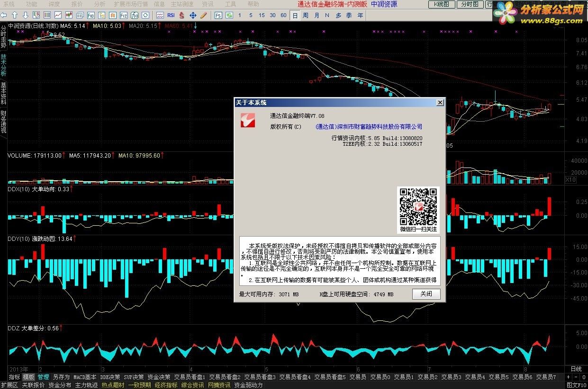Select the 60-minute period button
Screen dimensions: 588x389
[283, 15]
